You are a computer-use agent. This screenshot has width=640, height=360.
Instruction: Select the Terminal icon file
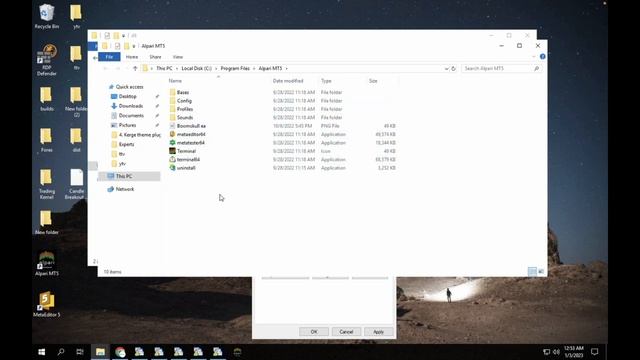186,151
